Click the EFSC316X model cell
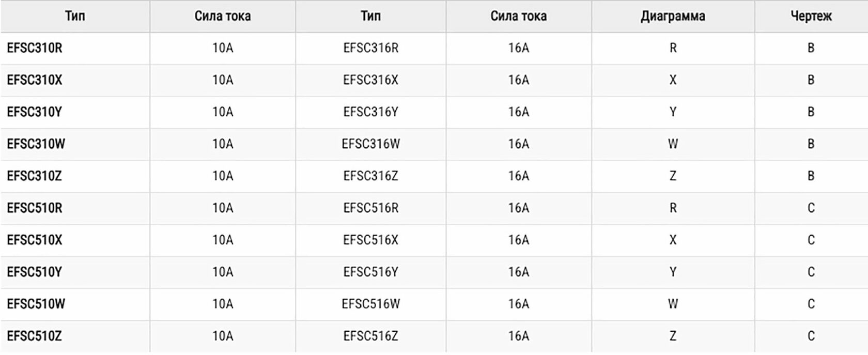The image size is (868, 355). tap(370, 80)
